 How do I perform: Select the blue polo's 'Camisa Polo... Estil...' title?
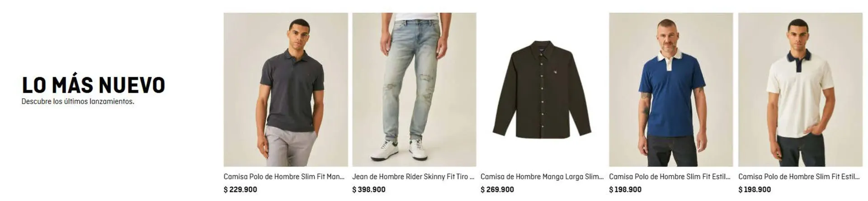pos(670,177)
